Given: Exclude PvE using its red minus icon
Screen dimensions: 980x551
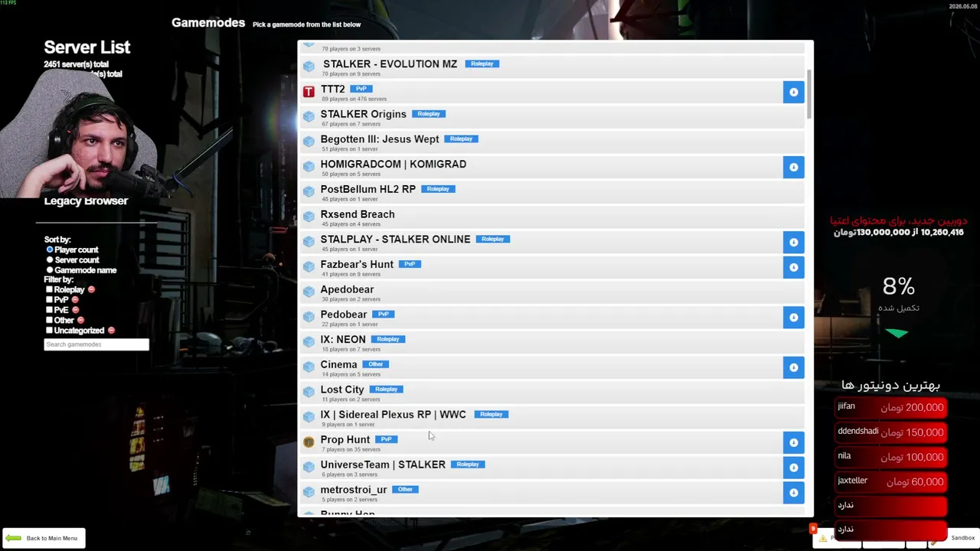Looking at the screenshot, I should [75, 310].
